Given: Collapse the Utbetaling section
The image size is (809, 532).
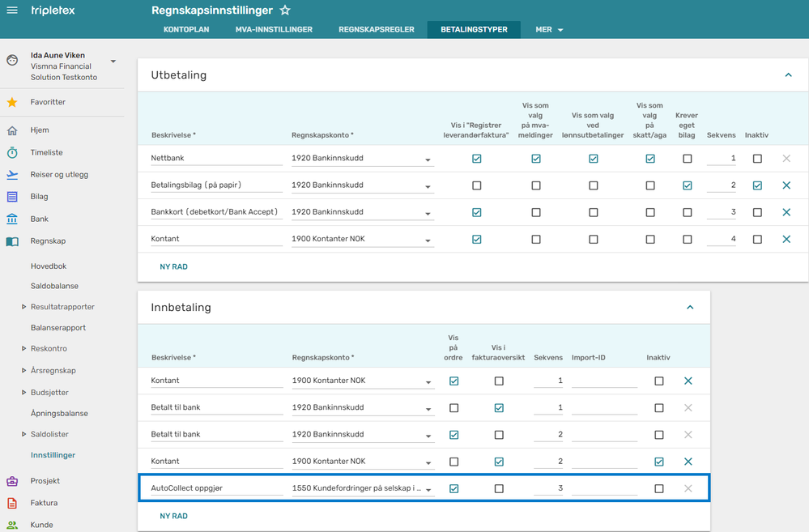Looking at the screenshot, I should click(788, 75).
